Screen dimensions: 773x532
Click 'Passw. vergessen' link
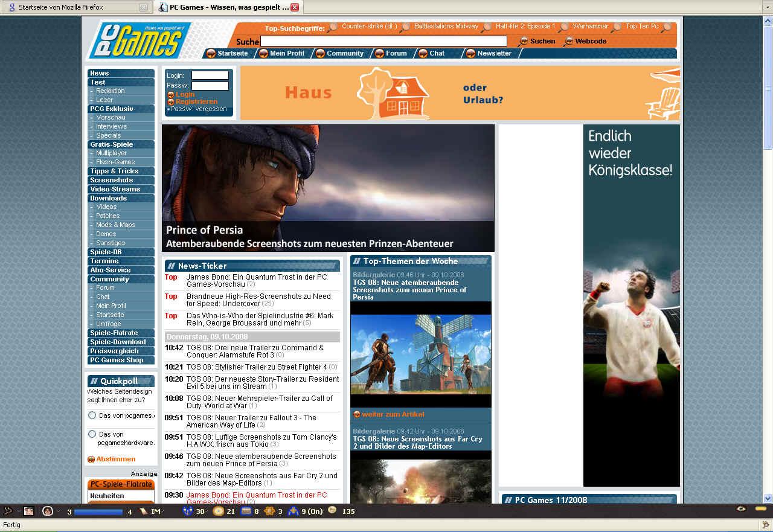pos(199,109)
